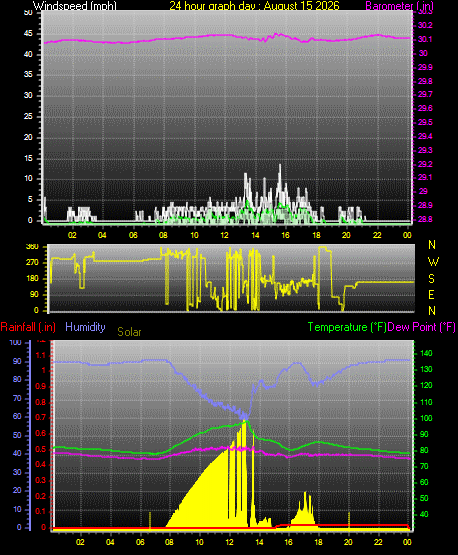Click the "15" windspeed axis value
This screenshot has height=555, width=458.
pyautogui.click(x=28, y=158)
